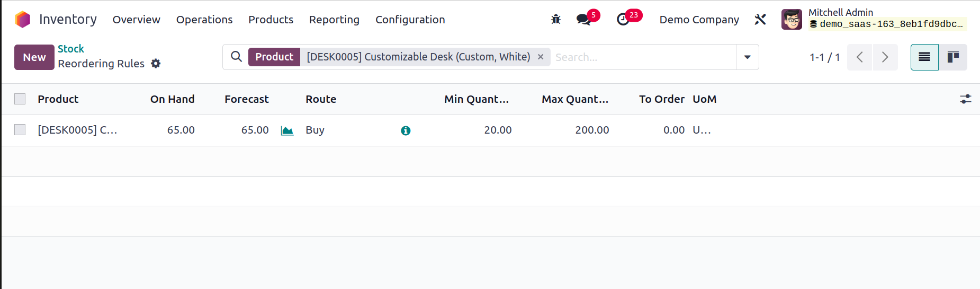Open the chat messages icon
Viewport: 980px width, 289px height.
point(583,20)
